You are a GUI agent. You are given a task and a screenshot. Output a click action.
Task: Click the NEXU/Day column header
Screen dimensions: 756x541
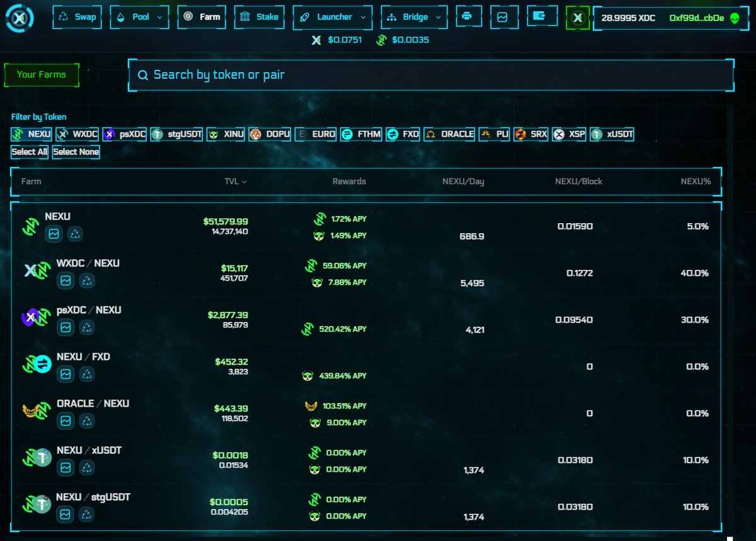[x=463, y=181]
